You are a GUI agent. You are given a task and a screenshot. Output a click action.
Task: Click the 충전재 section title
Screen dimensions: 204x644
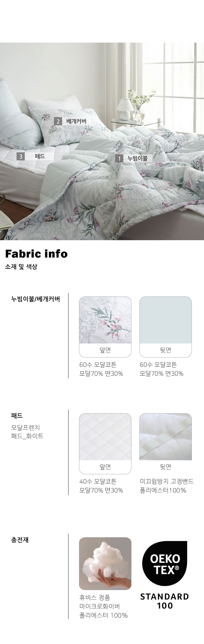point(20,540)
